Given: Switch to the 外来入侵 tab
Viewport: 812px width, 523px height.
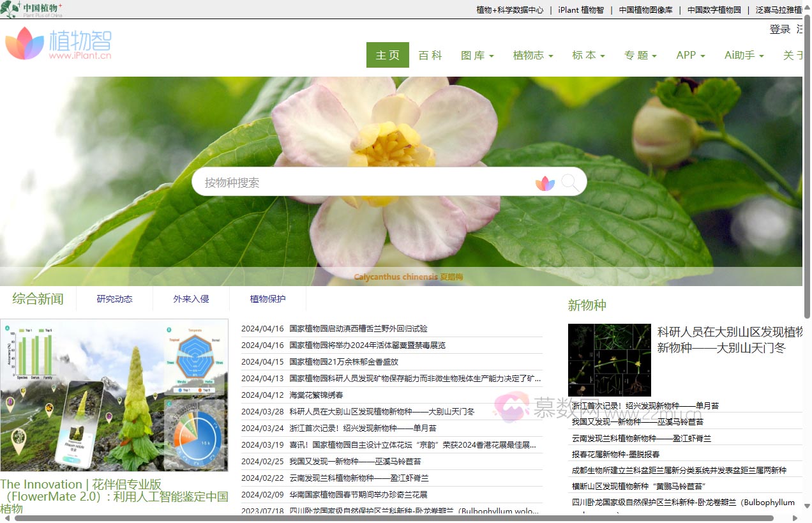Looking at the screenshot, I should pyautogui.click(x=191, y=298).
